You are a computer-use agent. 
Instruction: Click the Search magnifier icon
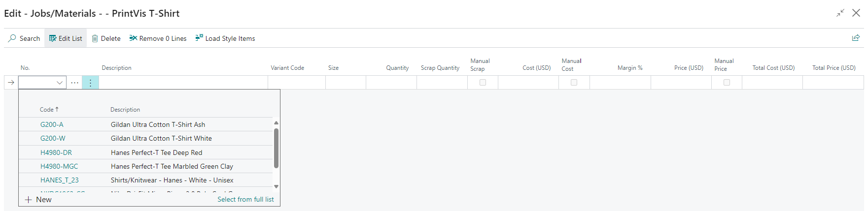(x=12, y=38)
